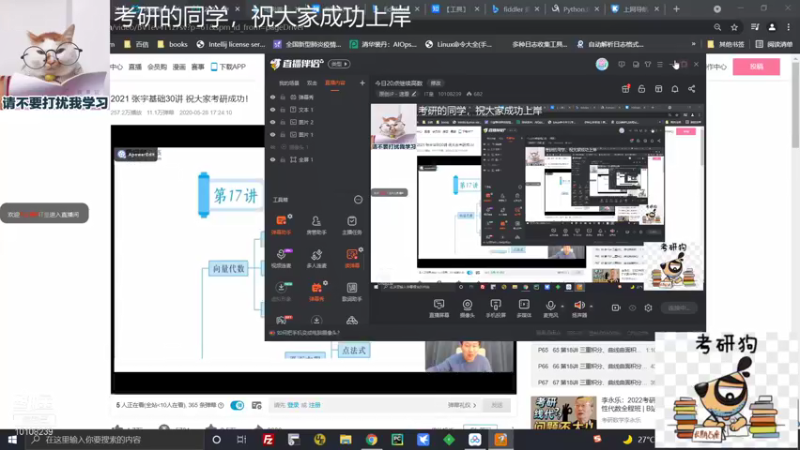This screenshot has width=800, height=450.
Task: Switch to the 直播内容 tab
Action: tap(335, 83)
